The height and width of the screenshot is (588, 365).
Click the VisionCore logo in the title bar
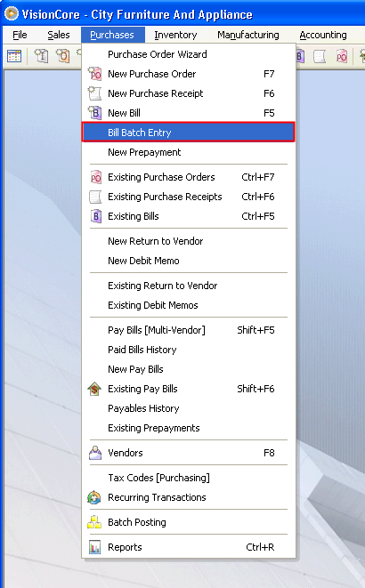point(12,13)
